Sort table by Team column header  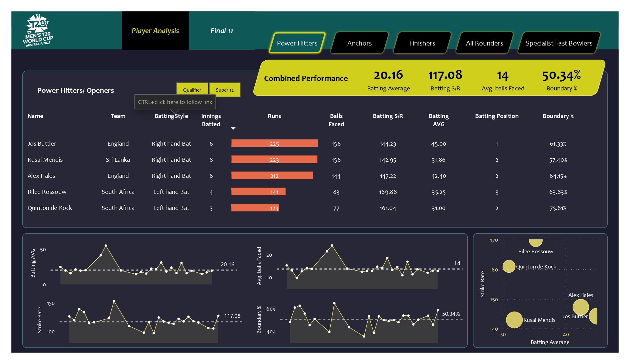(x=118, y=116)
